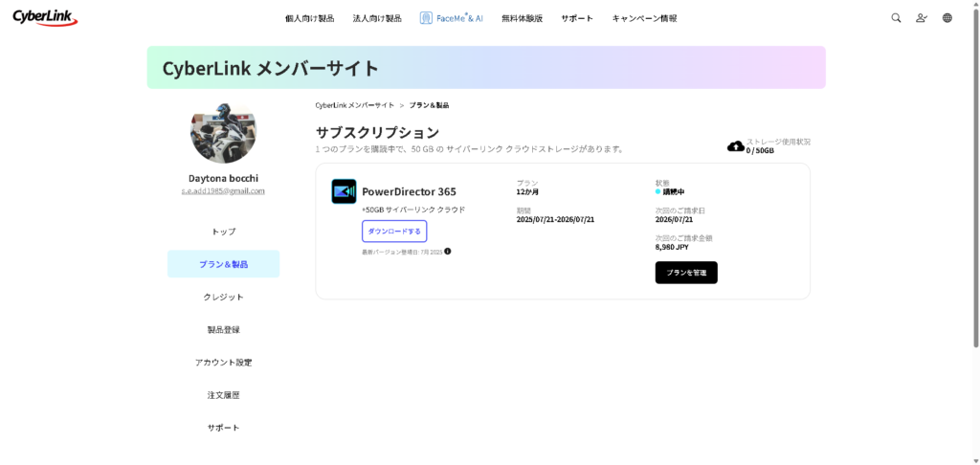Click the CyberLink logo
Screen dimensions: 980x465
[x=45, y=17]
